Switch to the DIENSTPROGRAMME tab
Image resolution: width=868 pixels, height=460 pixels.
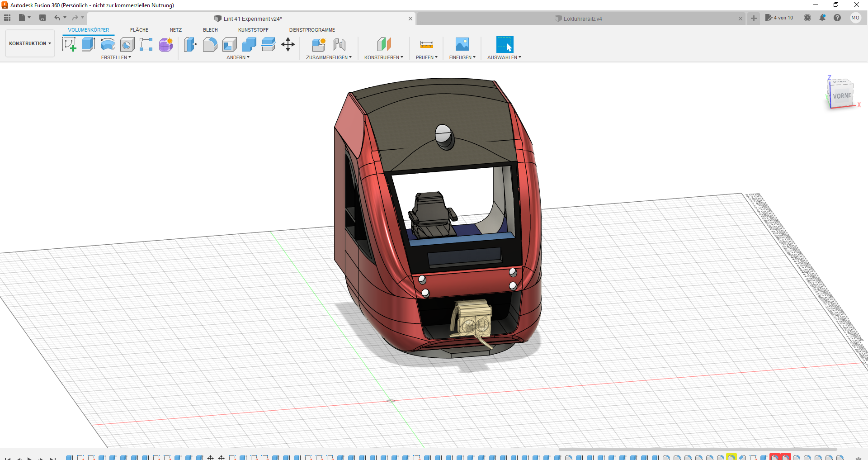[312, 30]
